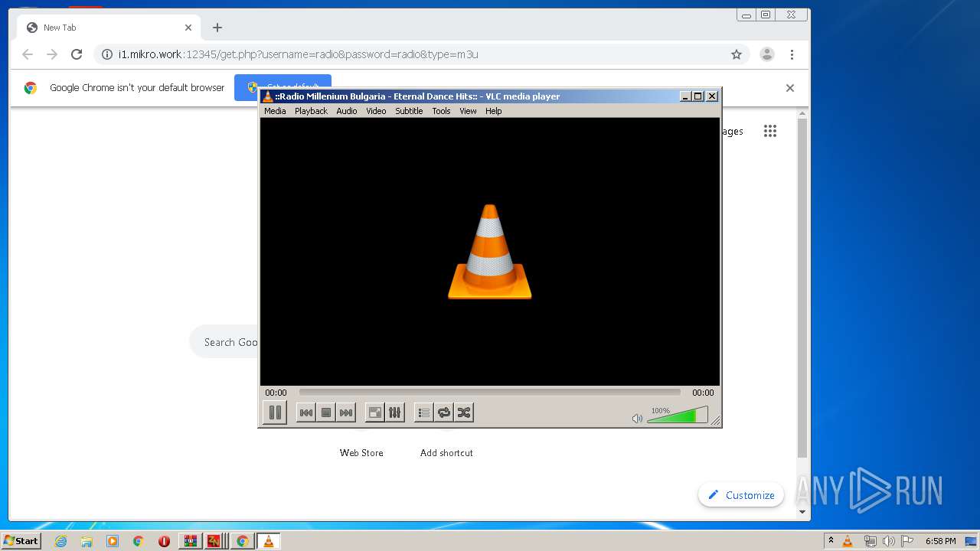Click the Chrome address bar URL
Screen dimensions: 980x551
(299, 54)
